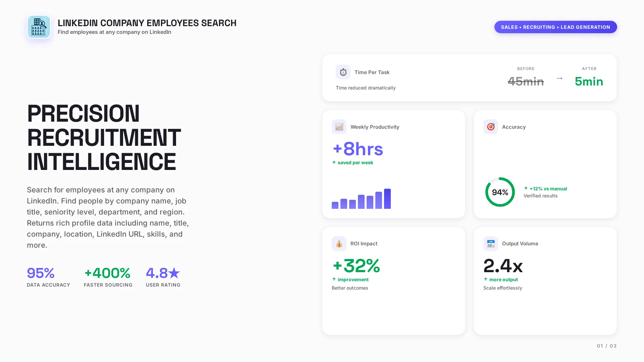Click the struck-through 45min Before value
Viewport: 644px width, 362px height.
[526, 81]
